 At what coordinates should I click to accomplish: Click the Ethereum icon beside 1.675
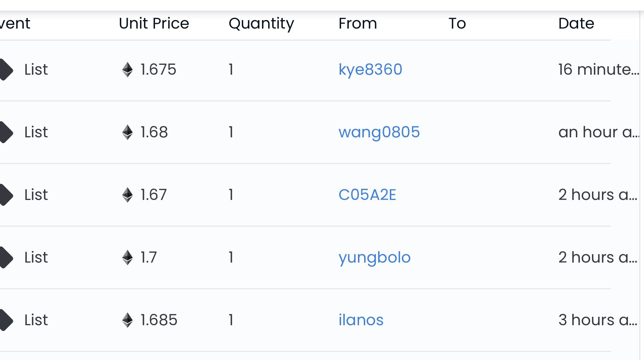pos(127,70)
